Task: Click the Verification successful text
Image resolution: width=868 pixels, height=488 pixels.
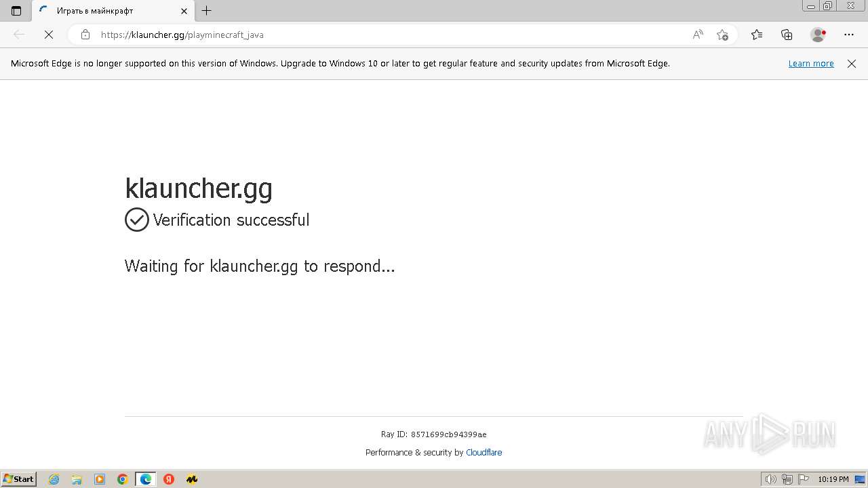Action: click(231, 220)
